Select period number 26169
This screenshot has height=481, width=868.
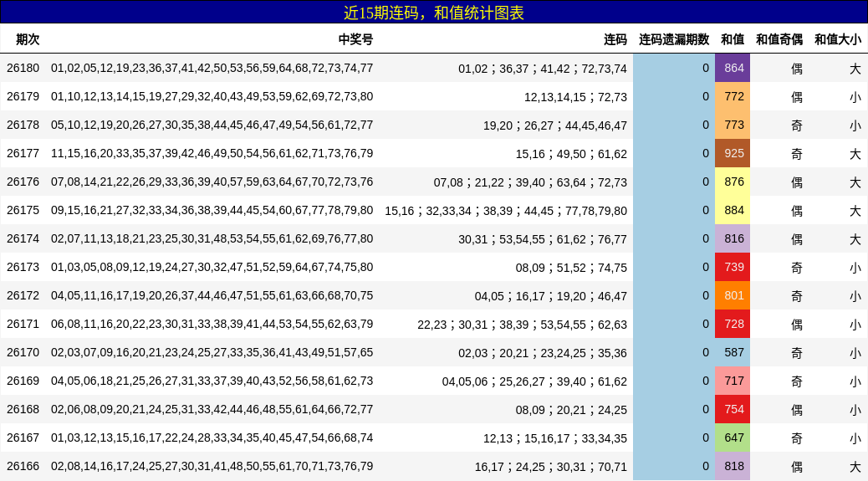pos(23,381)
